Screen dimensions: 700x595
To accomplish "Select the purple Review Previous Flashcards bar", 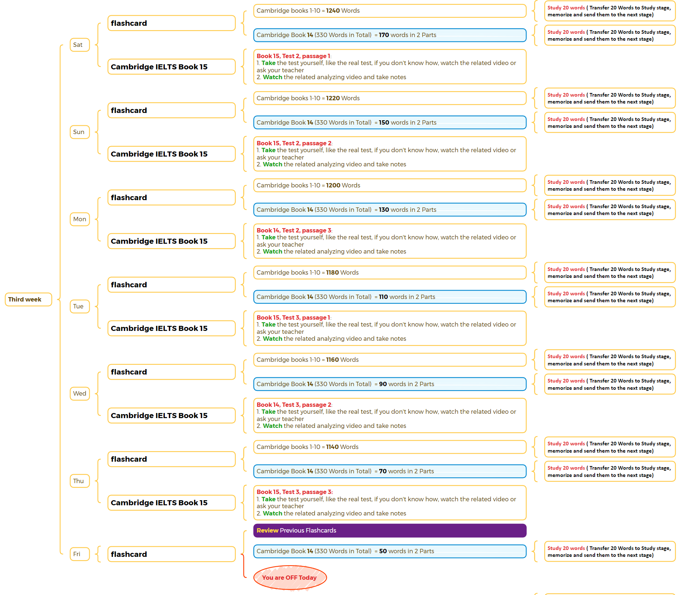I will coord(390,530).
